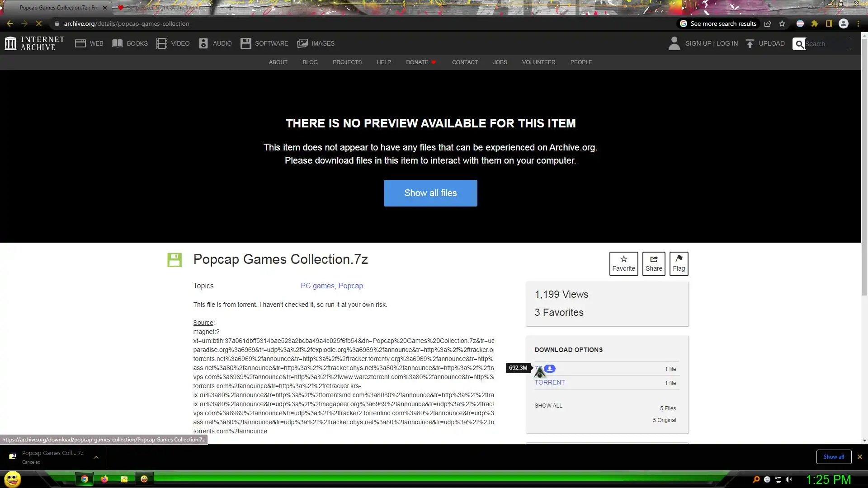Open the Chrome three-dot menu

point(858,23)
